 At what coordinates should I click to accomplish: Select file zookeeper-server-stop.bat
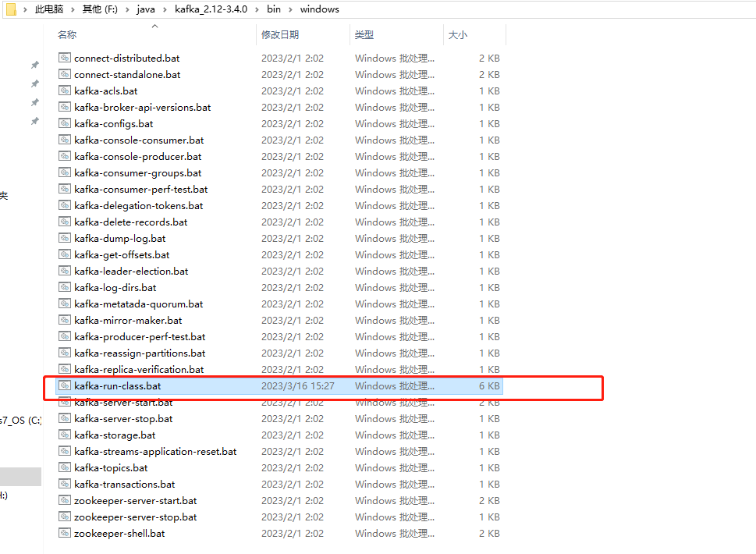[x=136, y=517]
